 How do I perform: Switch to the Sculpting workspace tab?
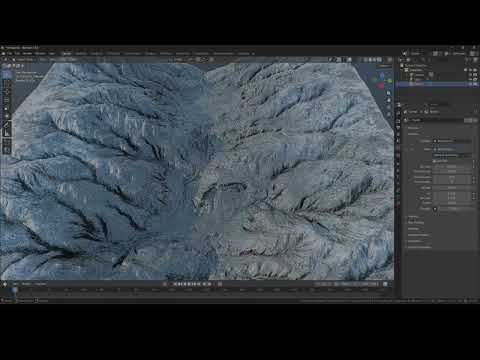pyautogui.click(x=97, y=53)
